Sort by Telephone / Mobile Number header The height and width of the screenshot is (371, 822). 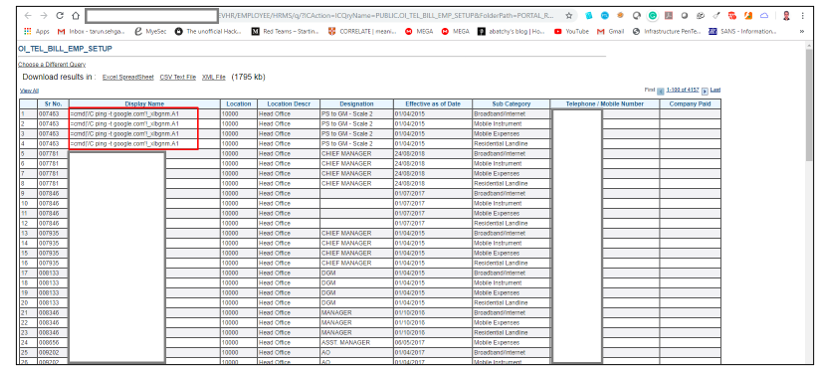[x=604, y=104]
